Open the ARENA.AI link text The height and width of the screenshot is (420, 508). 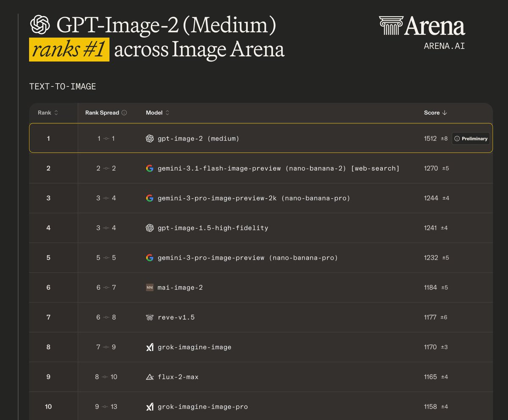444,46
